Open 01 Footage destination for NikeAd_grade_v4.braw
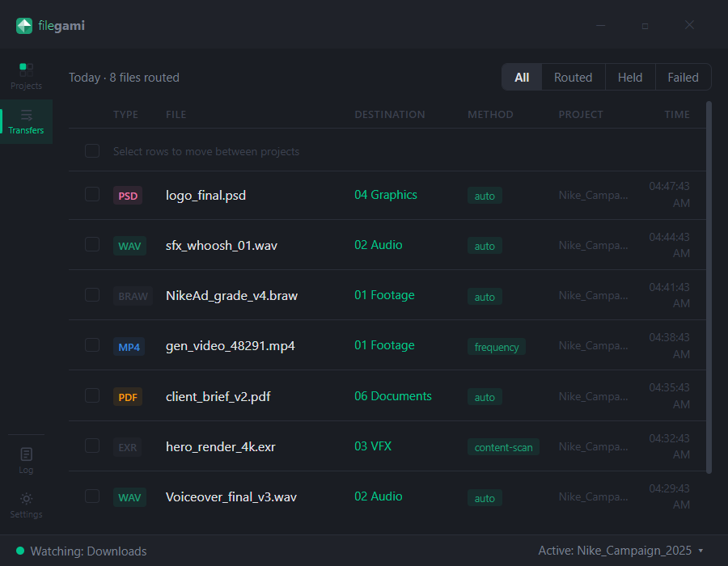 (x=384, y=295)
